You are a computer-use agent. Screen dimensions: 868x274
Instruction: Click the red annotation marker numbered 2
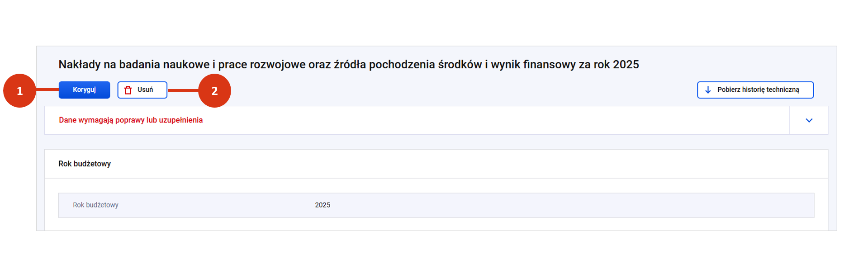coord(215,91)
